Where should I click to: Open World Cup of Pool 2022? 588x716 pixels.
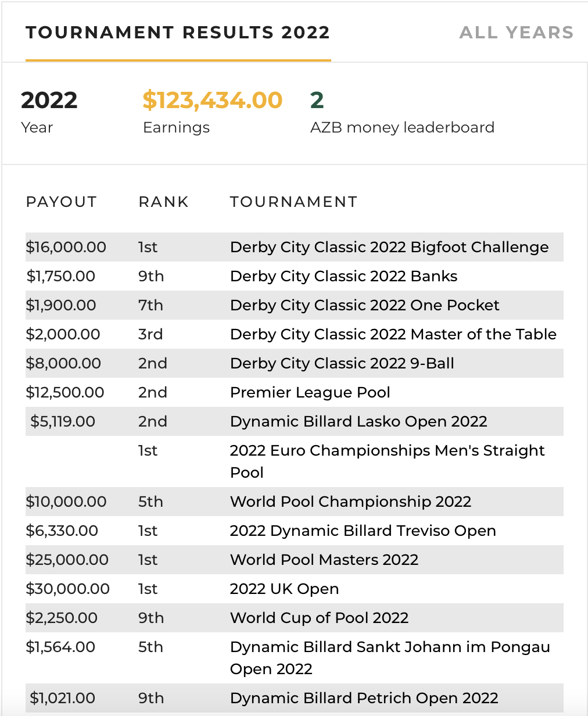coord(320,618)
